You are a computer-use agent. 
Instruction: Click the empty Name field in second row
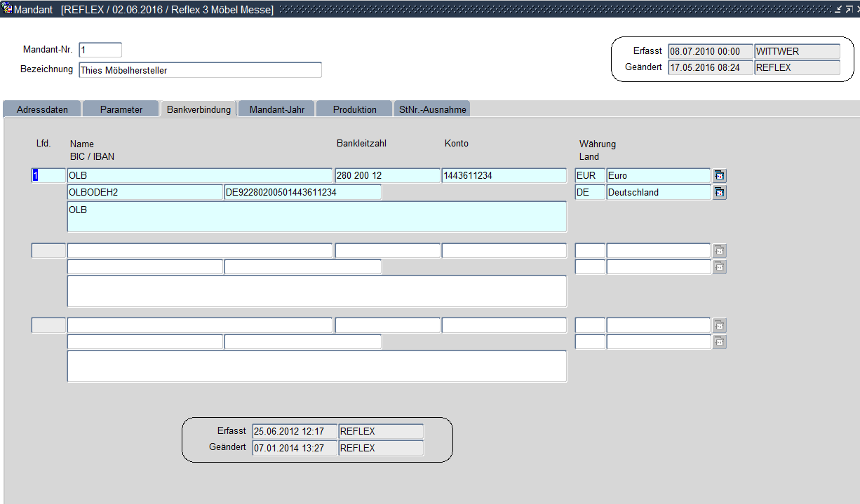[x=199, y=251]
